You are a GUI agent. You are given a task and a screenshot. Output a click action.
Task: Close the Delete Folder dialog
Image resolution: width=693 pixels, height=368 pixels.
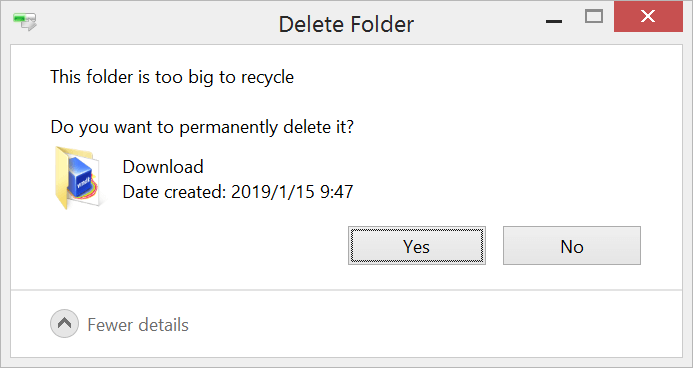tap(648, 17)
